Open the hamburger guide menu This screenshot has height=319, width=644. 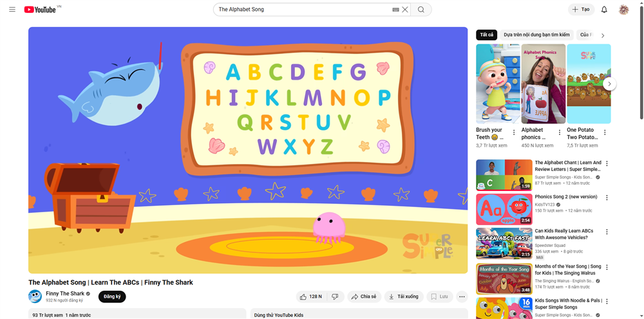pos(12,10)
